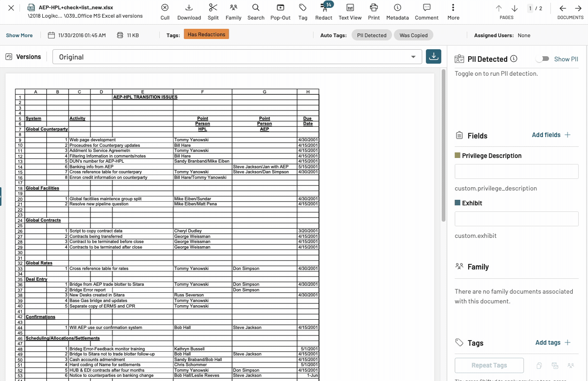Screen dimensions: 588x381
Task: Open Metadata info panel
Action: (397, 12)
